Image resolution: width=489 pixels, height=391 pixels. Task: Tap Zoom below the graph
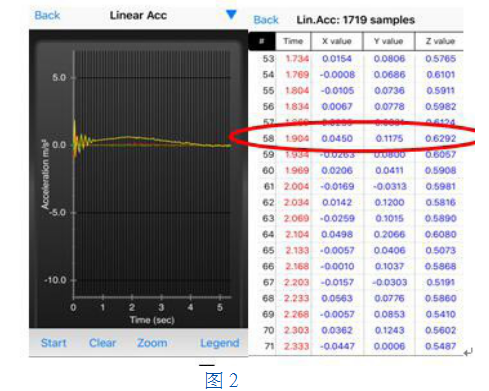click(x=152, y=343)
